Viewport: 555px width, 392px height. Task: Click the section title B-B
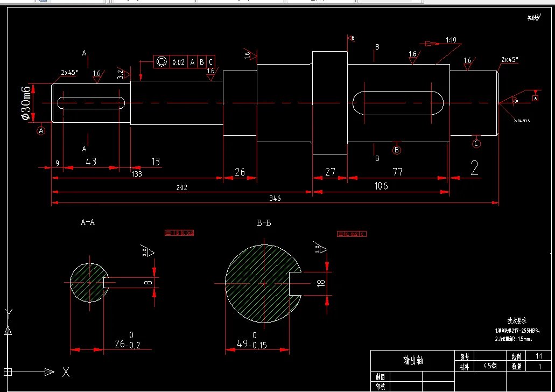pos(264,223)
